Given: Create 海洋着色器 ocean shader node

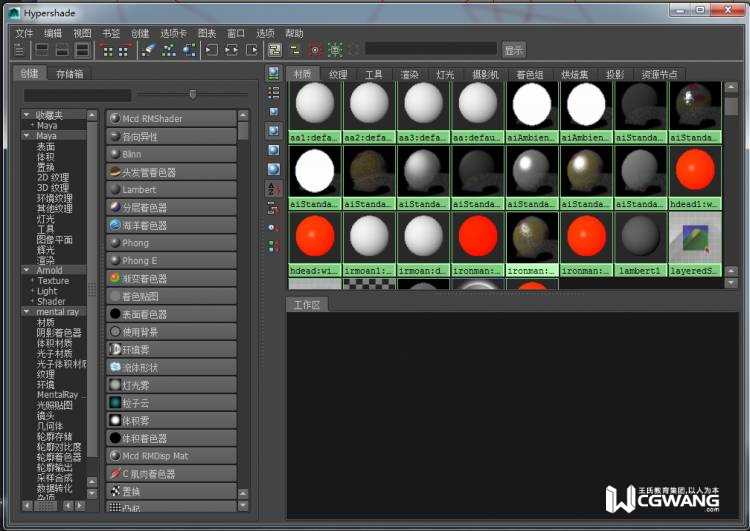Looking at the screenshot, I should click(171, 225).
